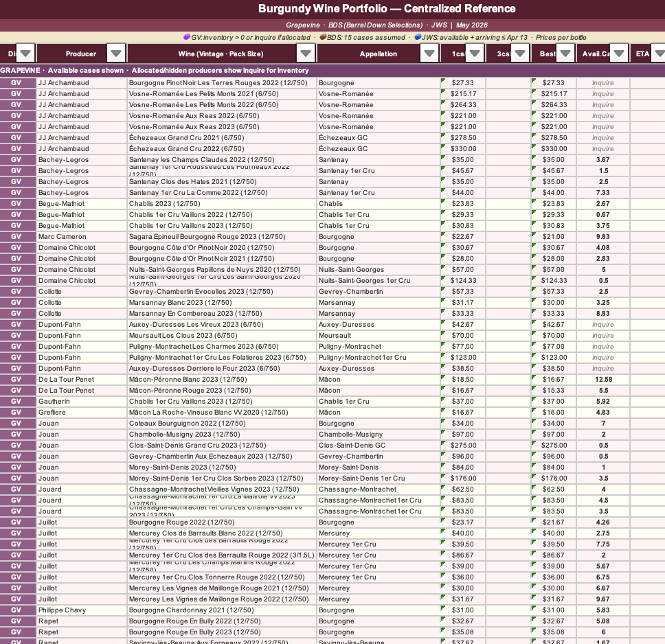Click availability 4.26 for Juillot Bourgogne Rouge

[x=602, y=522]
